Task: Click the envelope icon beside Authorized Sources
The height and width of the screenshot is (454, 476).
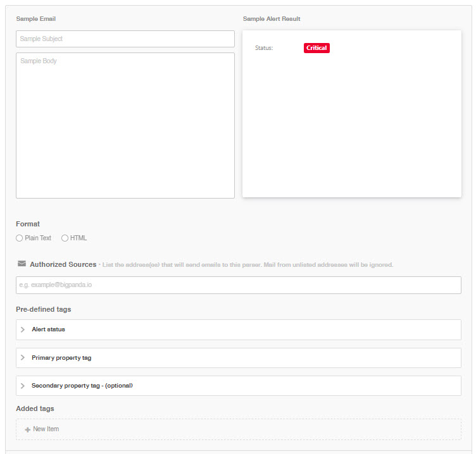Action: (22, 264)
